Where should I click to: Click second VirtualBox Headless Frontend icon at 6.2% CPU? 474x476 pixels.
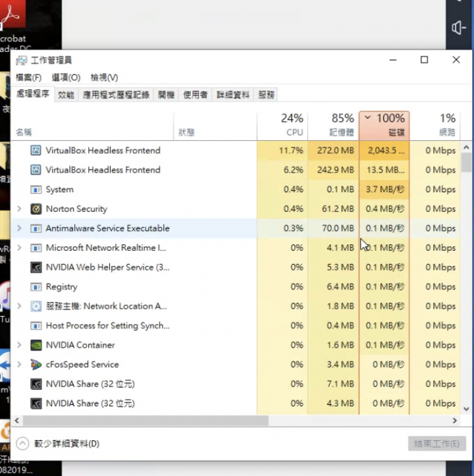[x=36, y=170]
